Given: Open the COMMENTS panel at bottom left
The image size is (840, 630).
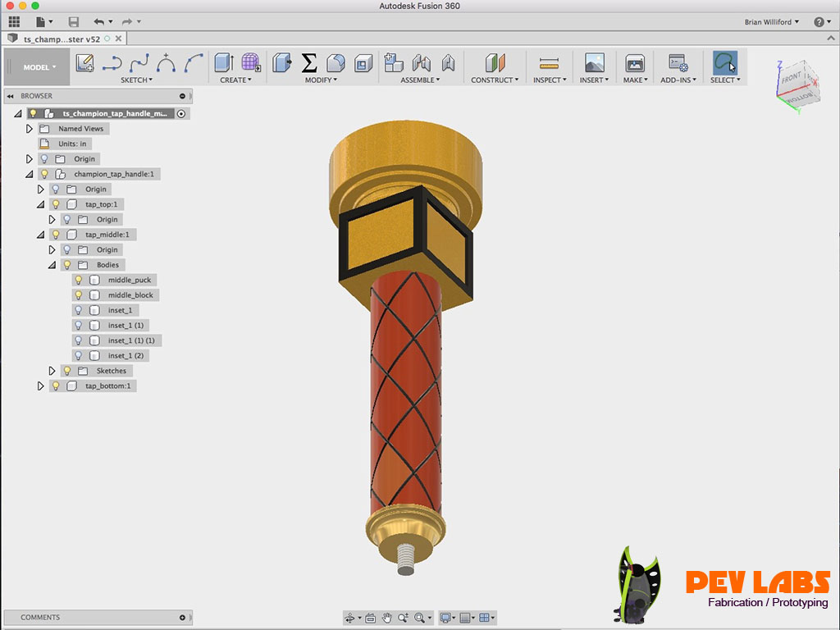Looking at the screenshot, I should pos(39,617).
